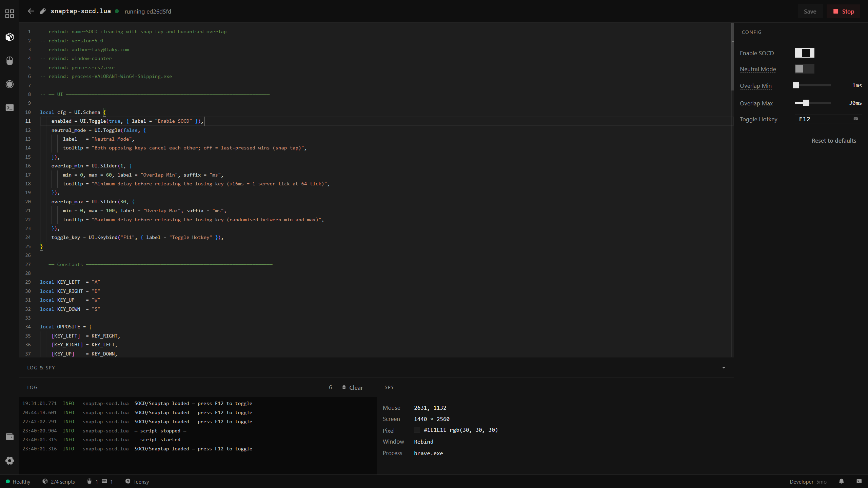Open the wallet icon in sidebar
This screenshot has height=488, width=868.
click(9, 436)
